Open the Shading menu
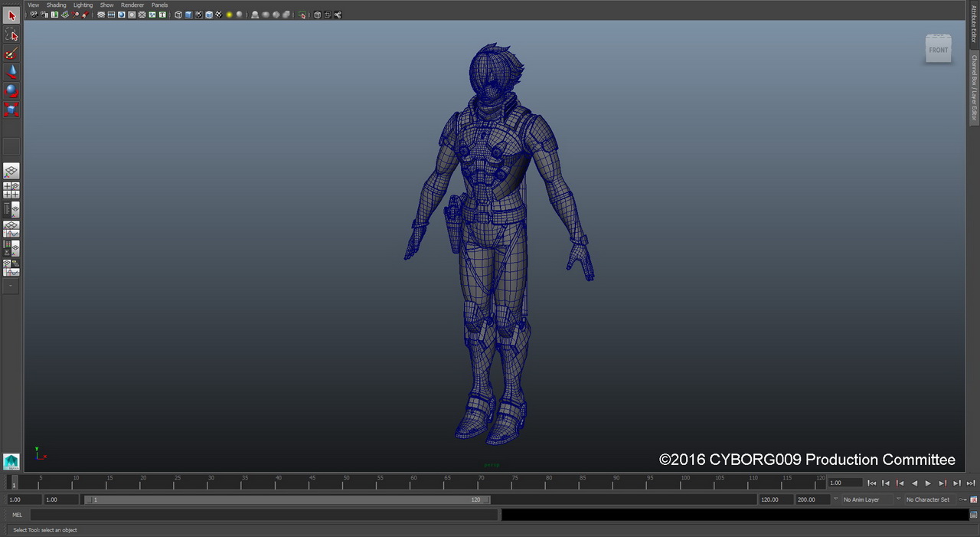This screenshot has width=980, height=537. tap(57, 5)
